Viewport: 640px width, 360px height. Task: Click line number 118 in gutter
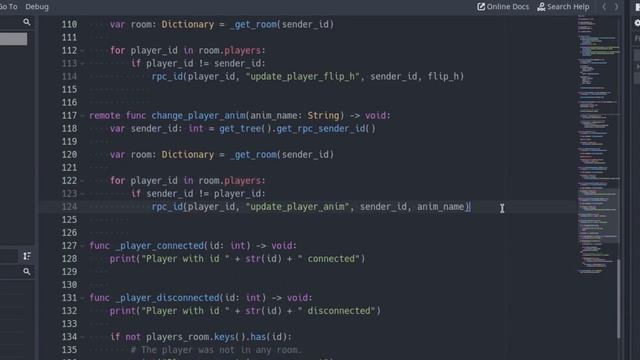69,129
